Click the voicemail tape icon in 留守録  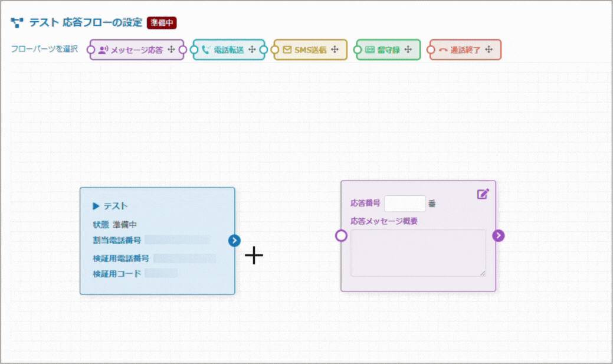coord(370,50)
